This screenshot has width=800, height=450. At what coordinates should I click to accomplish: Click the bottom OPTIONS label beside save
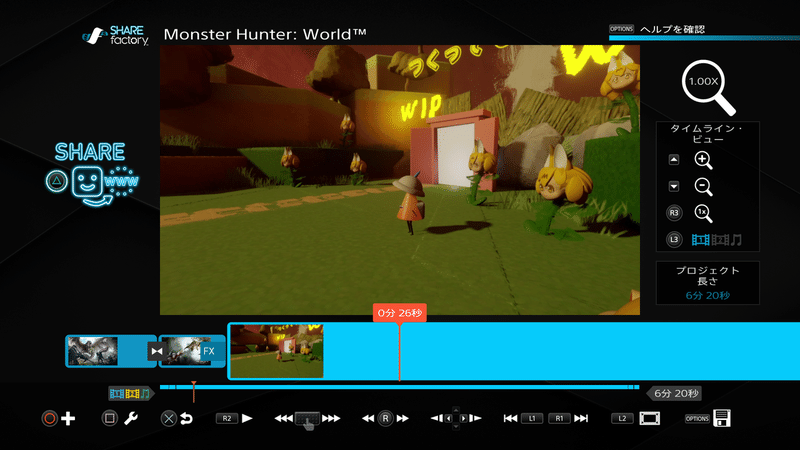click(697, 418)
